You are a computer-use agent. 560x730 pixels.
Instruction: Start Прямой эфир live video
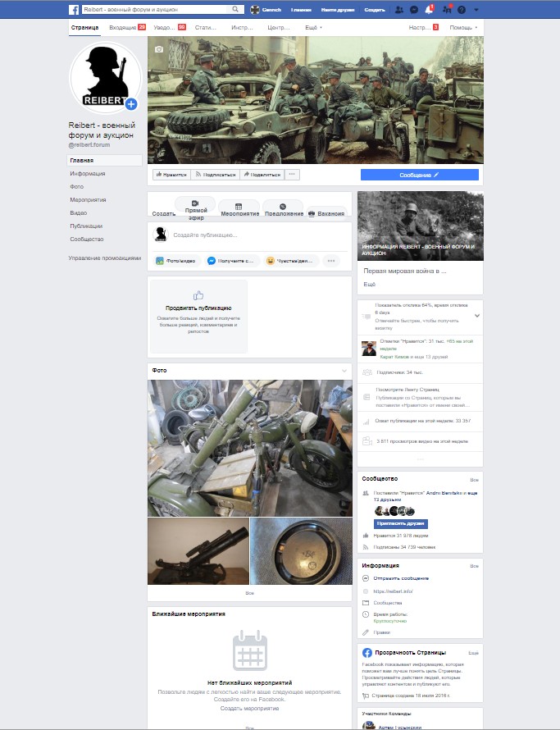pos(195,208)
